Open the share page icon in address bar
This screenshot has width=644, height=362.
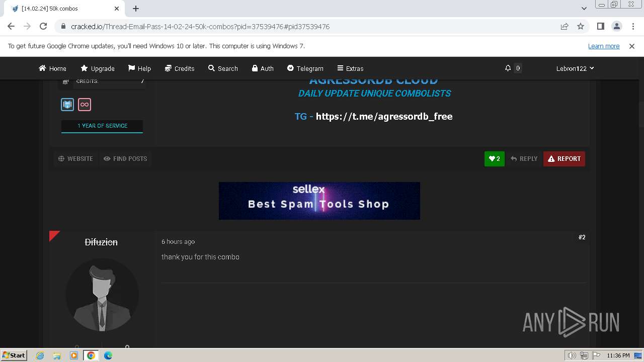point(565,26)
